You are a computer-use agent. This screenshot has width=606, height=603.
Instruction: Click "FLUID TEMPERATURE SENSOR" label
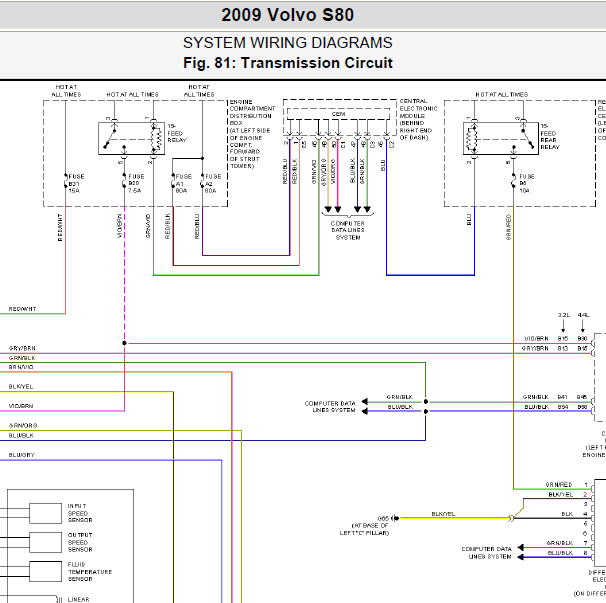coord(90,572)
